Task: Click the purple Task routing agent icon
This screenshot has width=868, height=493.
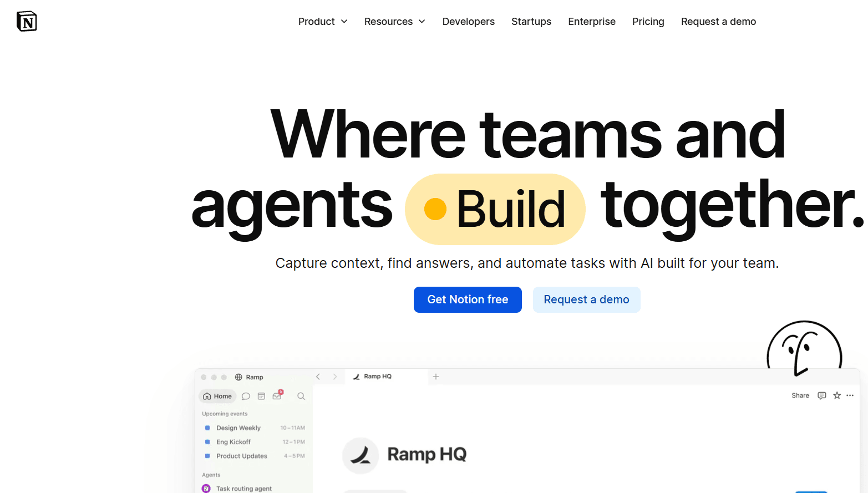Action: [x=206, y=489]
